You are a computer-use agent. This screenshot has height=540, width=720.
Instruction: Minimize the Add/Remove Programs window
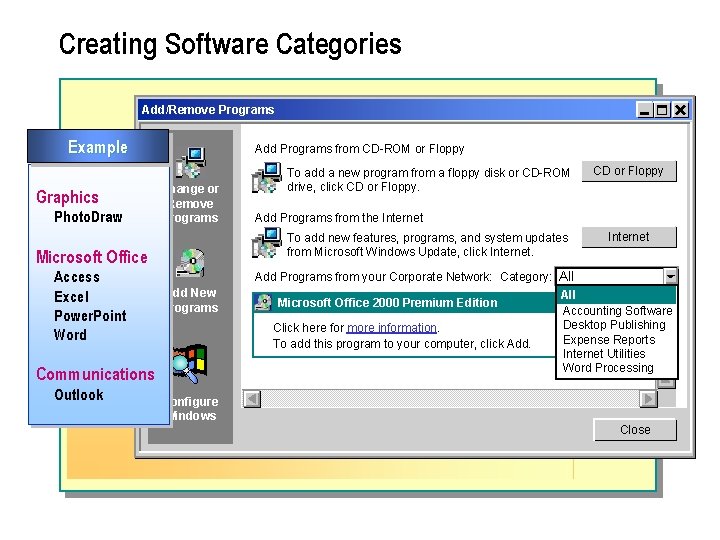pyautogui.click(x=645, y=110)
